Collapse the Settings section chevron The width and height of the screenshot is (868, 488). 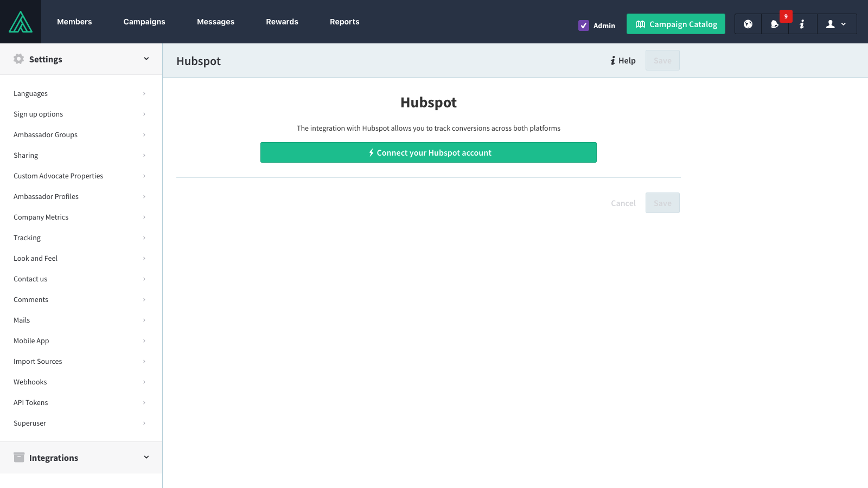[146, 59]
